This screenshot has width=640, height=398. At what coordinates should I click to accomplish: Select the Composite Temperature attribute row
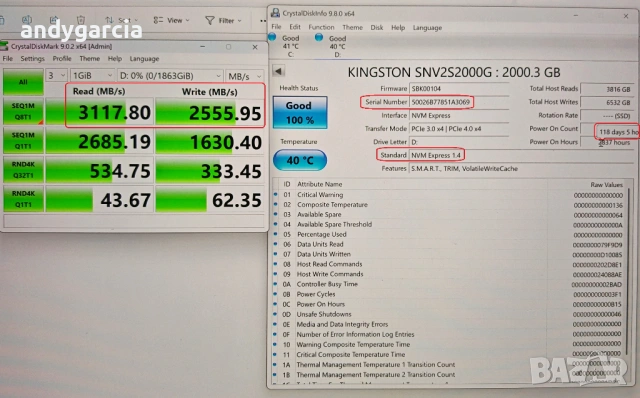pos(449,205)
